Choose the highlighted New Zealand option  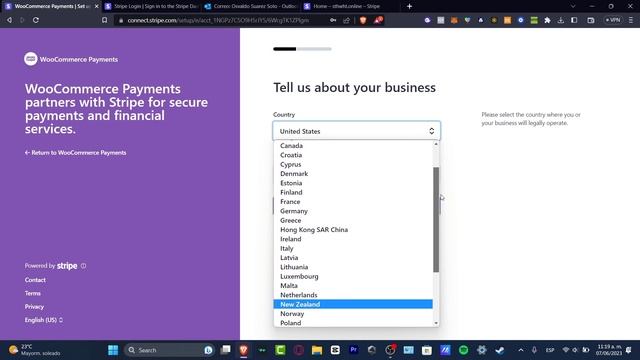click(353, 304)
